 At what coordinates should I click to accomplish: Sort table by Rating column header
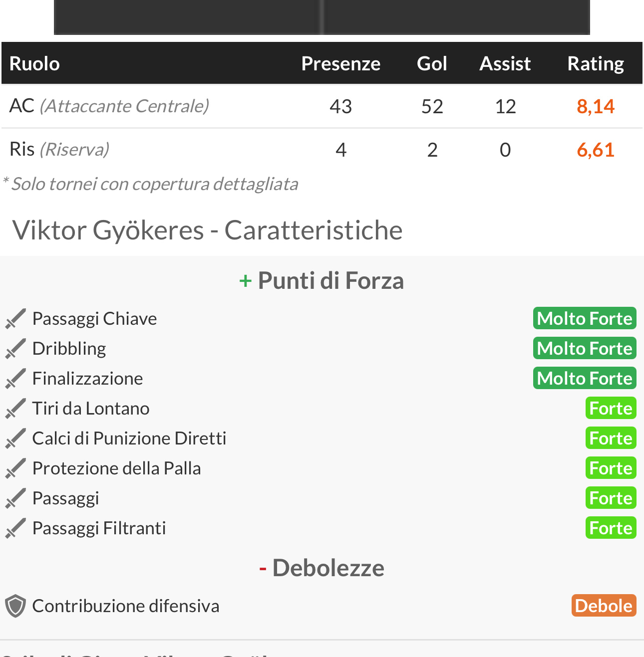(596, 64)
